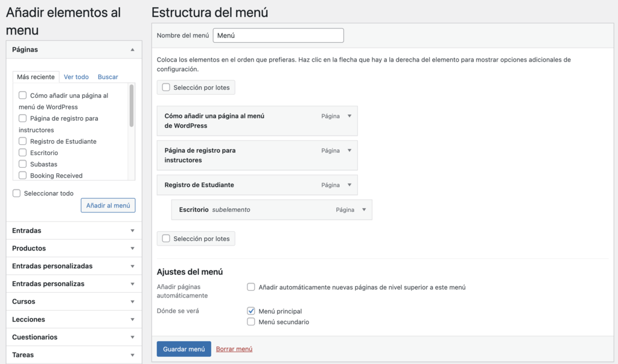Open options for the Escritorio subelement
Screen dimensions: 618x364
[363, 209]
